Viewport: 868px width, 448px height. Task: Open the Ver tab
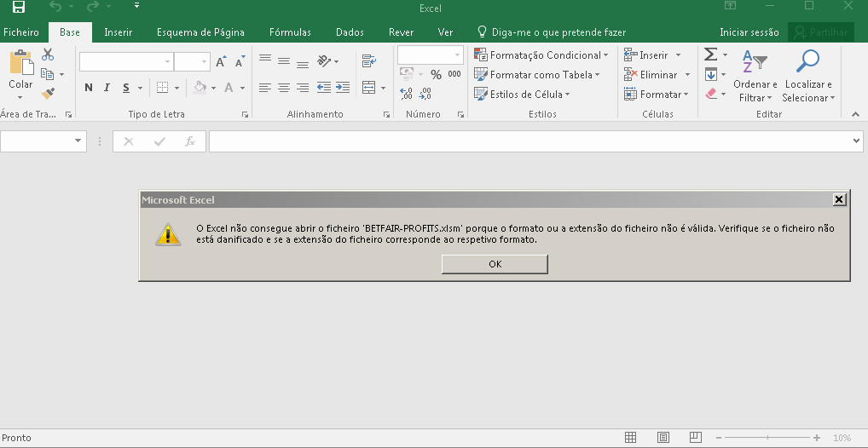[446, 32]
